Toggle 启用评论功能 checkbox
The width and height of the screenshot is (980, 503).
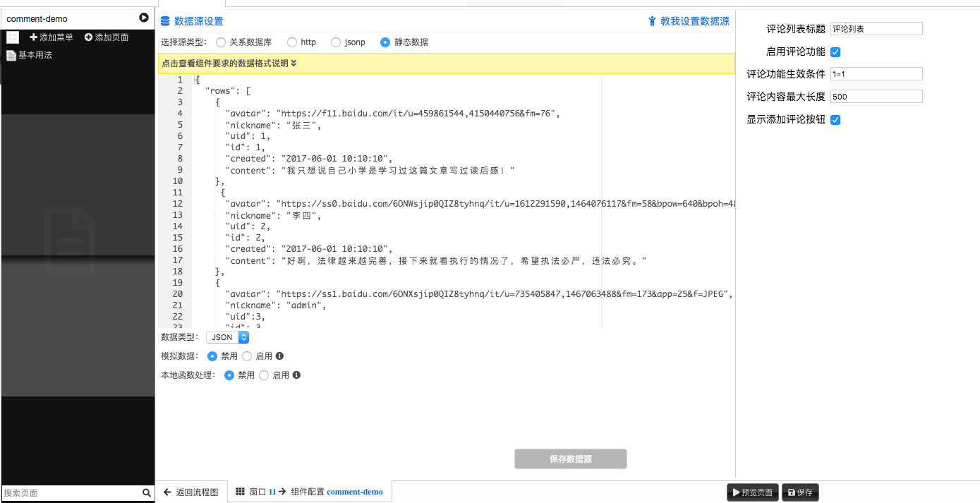coord(835,52)
